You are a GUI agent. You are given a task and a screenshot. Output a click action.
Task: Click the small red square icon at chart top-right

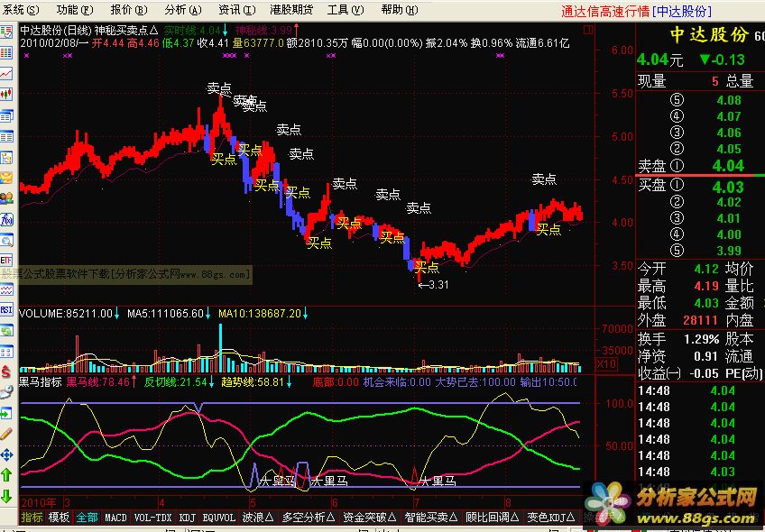click(588, 30)
